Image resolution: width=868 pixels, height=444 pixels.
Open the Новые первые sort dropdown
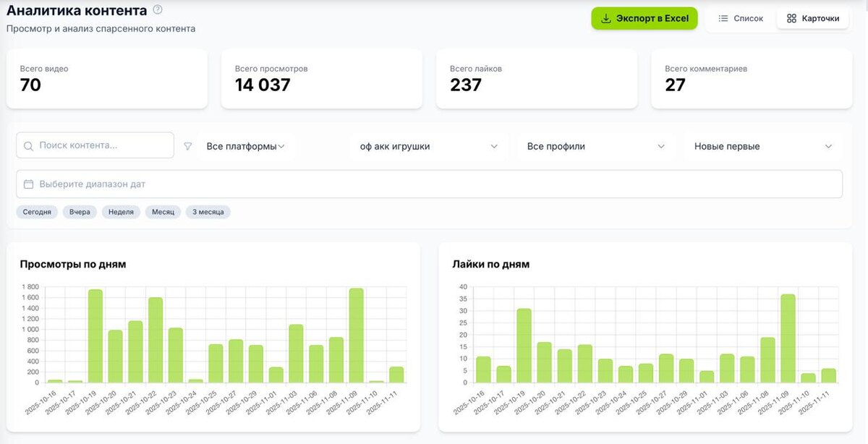point(763,146)
